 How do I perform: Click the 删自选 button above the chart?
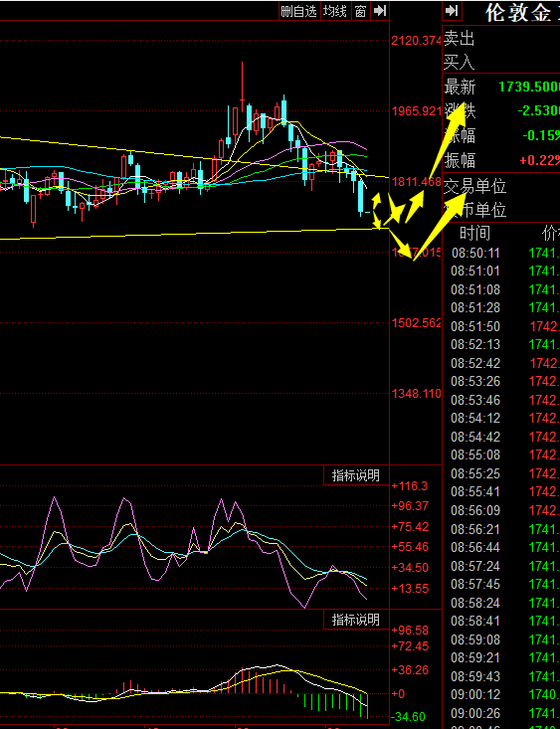[299, 11]
